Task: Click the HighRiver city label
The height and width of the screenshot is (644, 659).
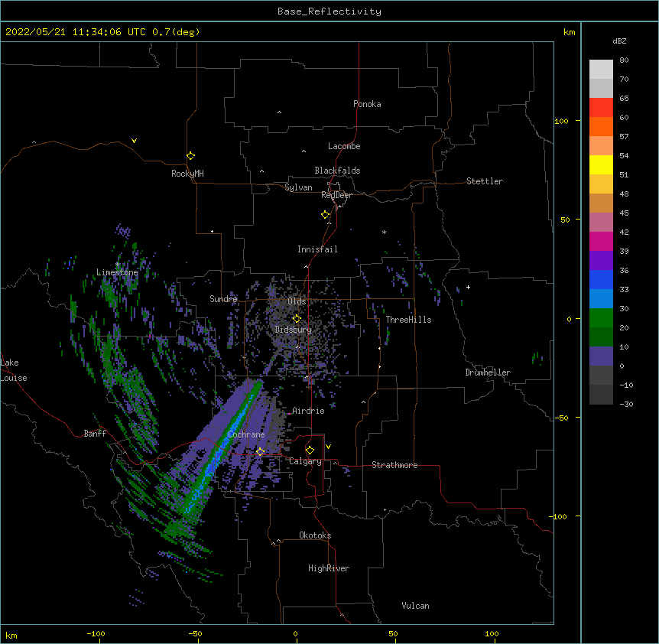Action: 329,568
